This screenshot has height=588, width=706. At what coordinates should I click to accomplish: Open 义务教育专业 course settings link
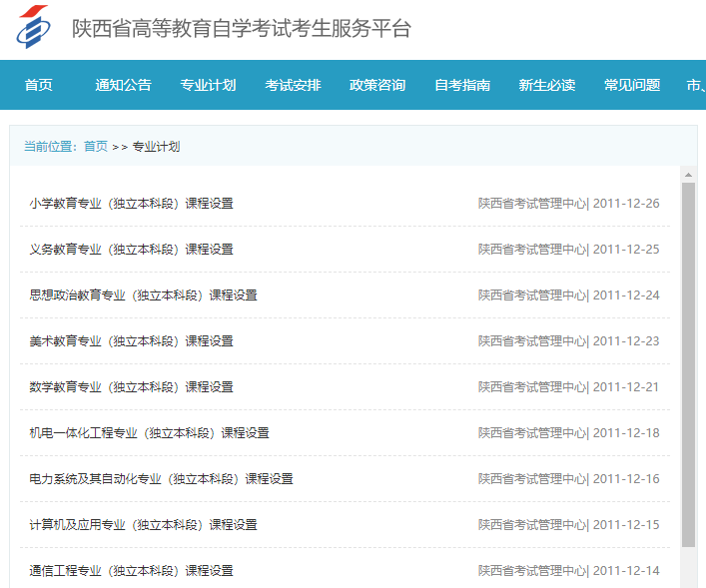[131, 250]
